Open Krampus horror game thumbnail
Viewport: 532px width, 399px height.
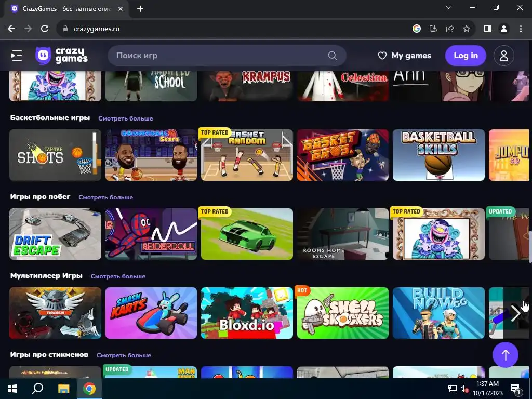247,86
